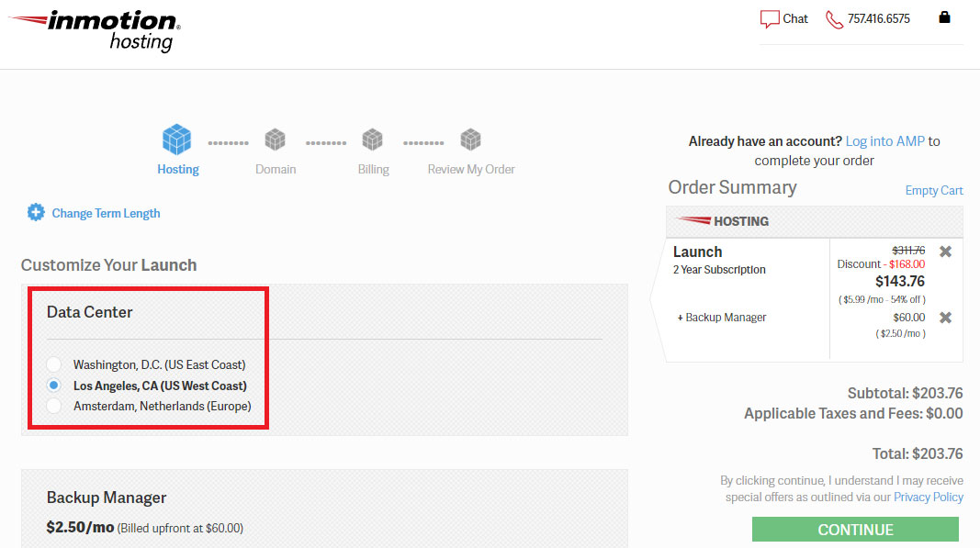Click the Applicable Taxes and Fees: $0.00 text
This screenshot has width=980, height=548.
(x=853, y=414)
